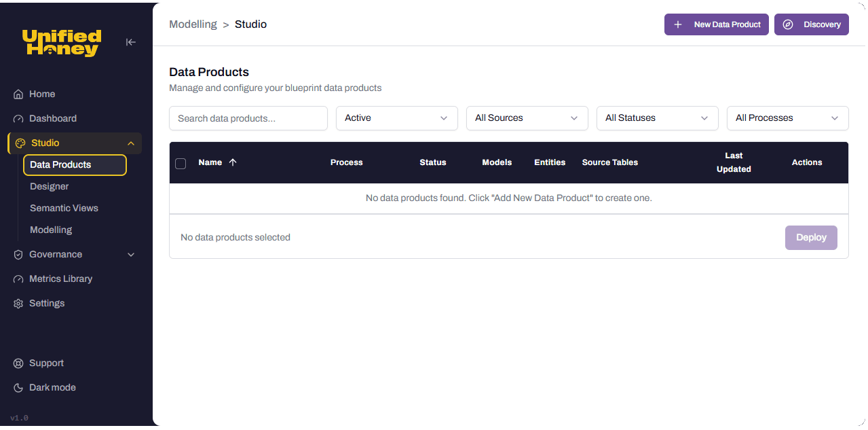
Task: Click the Actions column header
Action: click(807, 163)
